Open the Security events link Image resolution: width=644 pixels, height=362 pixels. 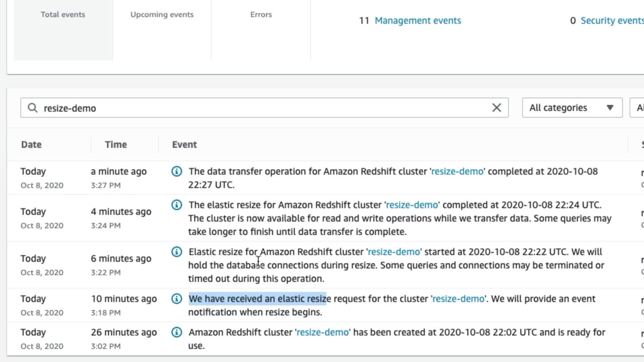(x=612, y=21)
